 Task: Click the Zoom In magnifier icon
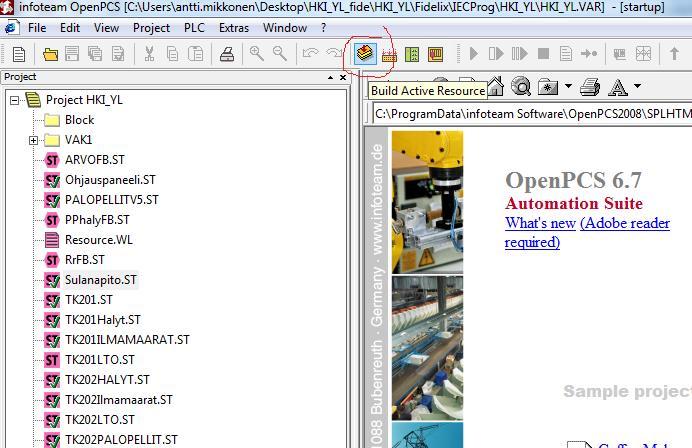coord(257,53)
